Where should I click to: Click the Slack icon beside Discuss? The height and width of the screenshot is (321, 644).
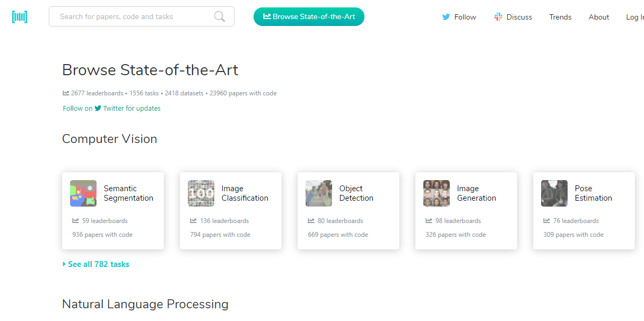click(498, 17)
